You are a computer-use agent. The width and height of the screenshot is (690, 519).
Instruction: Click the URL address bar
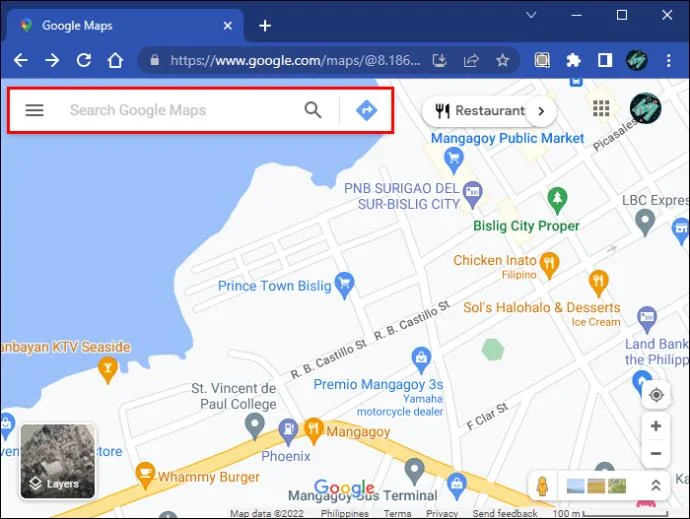pos(295,60)
